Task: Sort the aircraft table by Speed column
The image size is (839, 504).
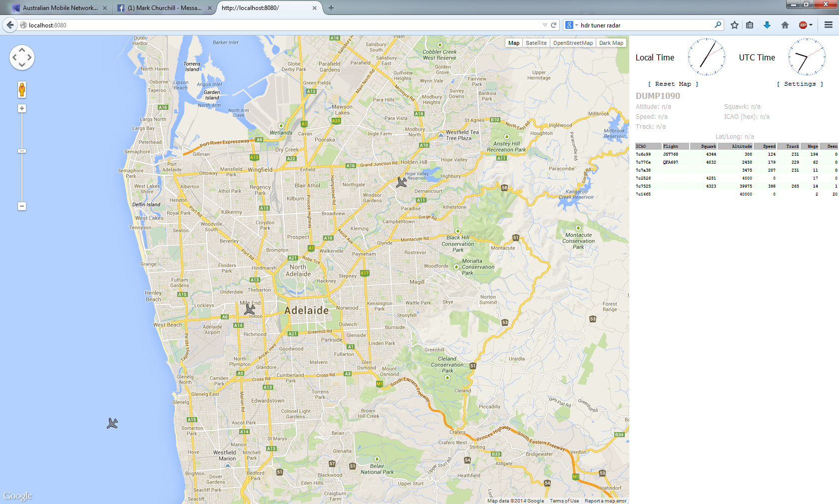Action: coord(766,146)
